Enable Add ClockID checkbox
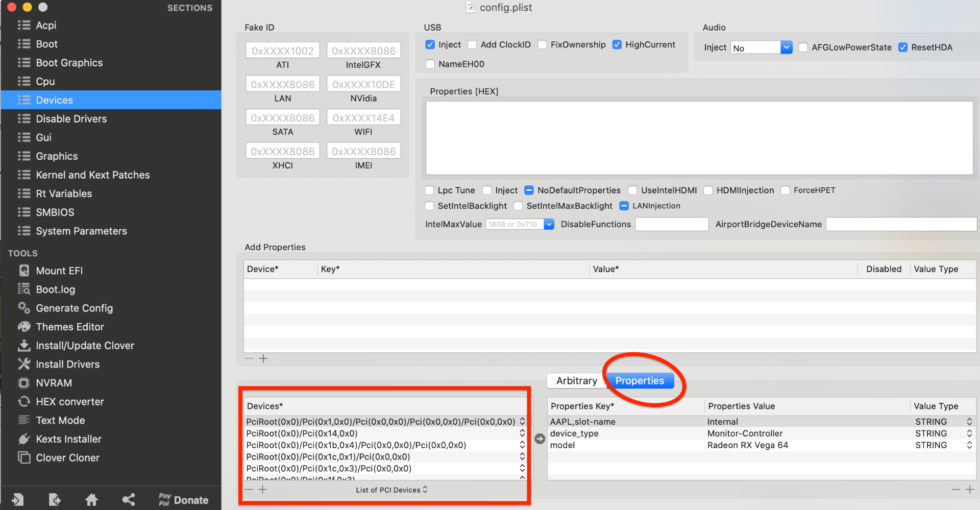Image resolution: width=980 pixels, height=510 pixels. pos(473,45)
